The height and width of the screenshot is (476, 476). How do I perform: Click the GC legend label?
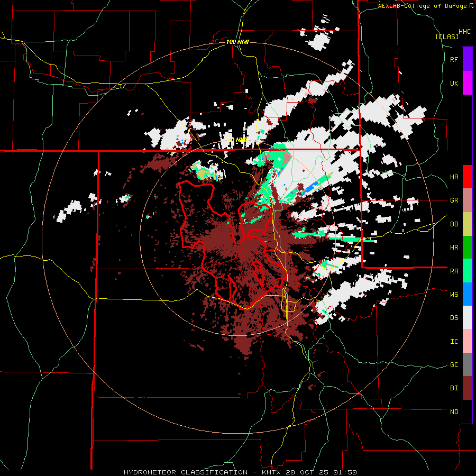454,365
